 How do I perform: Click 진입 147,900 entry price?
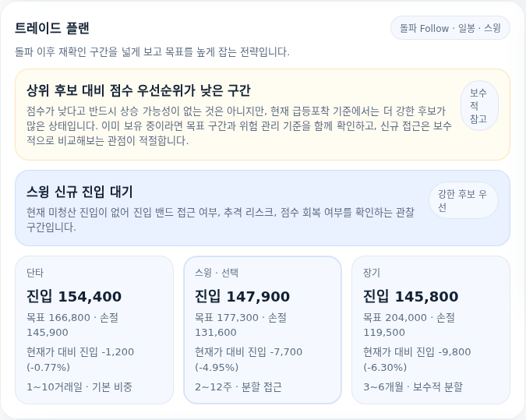(242, 297)
